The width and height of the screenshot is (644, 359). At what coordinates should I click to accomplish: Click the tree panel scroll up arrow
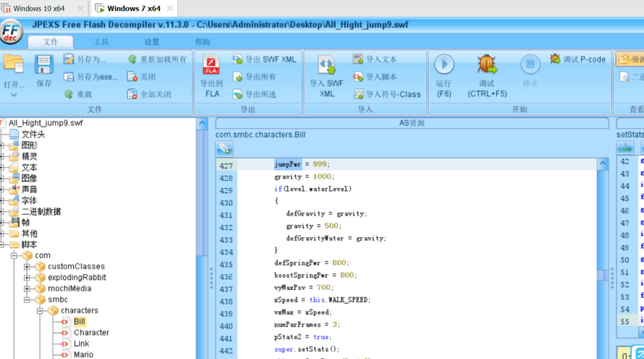click(x=202, y=123)
